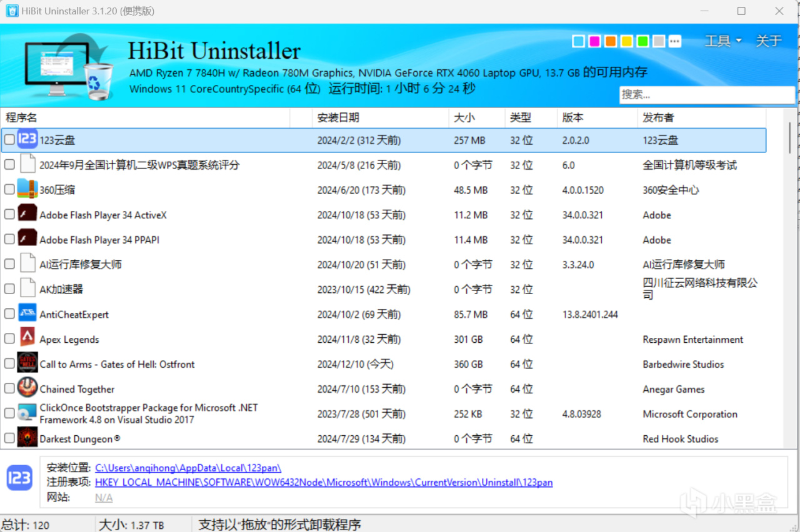Click the Adobe Flash Player 34 ActiveX icon
Screen dimensions: 800x532
click(x=27, y=214)
